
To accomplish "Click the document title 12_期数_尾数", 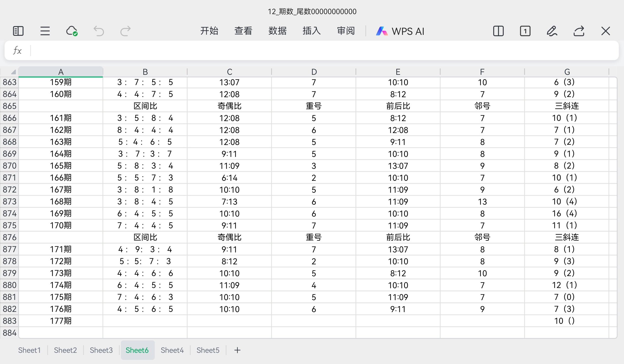I will (312, 11).
